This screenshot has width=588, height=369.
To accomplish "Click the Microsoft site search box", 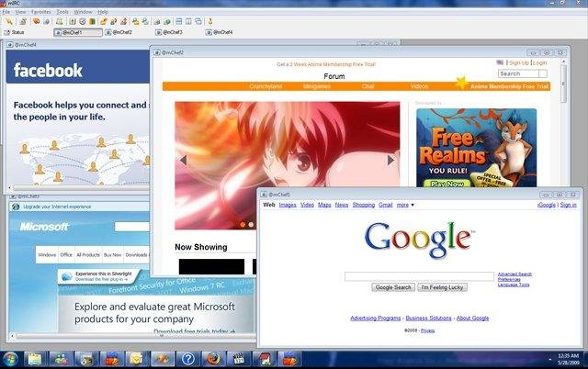I will point(132,227).
